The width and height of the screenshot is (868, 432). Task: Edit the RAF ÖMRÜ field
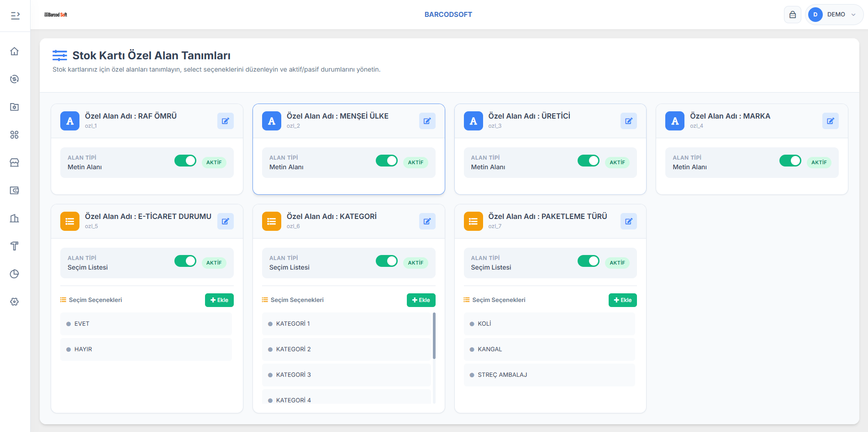(225, 121)
